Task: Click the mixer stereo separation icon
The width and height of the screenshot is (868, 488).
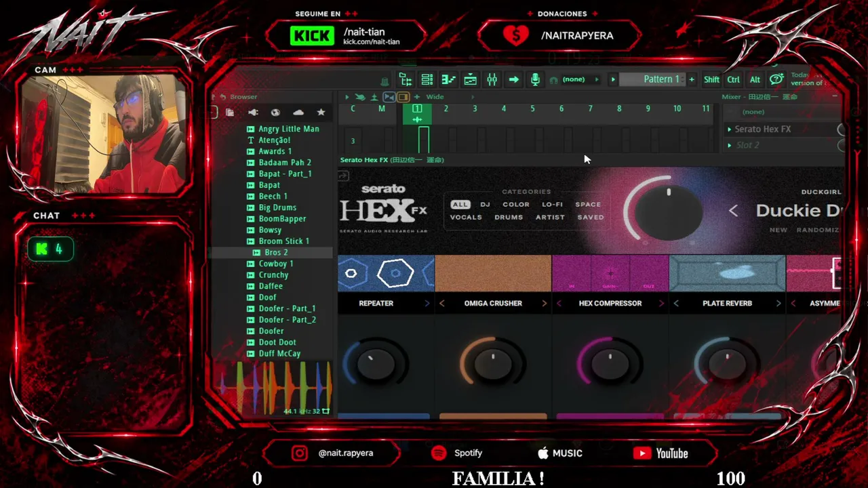Action: point(389,97)
